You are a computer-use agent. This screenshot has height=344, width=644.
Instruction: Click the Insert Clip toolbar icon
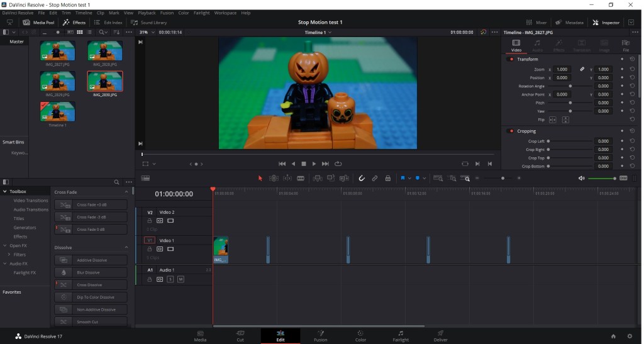tap(318, 178)
